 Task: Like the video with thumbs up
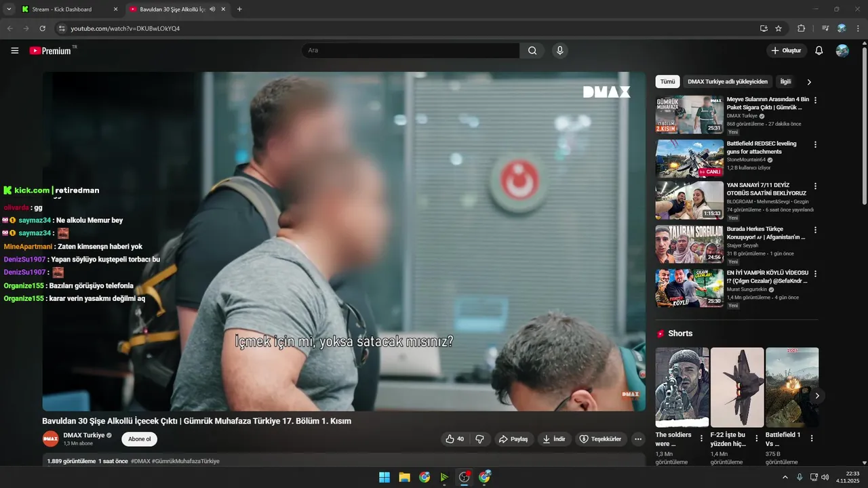coord(454,439)
